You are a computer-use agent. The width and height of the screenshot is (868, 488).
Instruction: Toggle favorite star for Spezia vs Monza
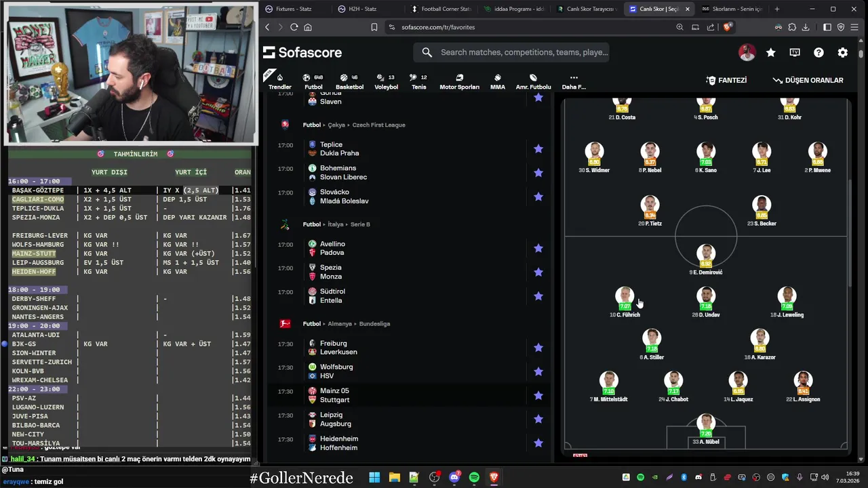(538, 272)
